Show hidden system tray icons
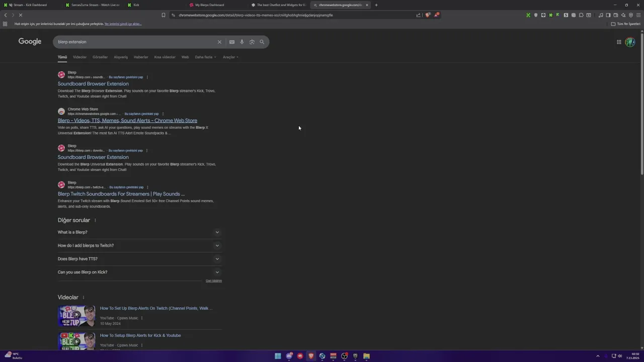The width and height of the screenshot is (644, 362). point(598,356)
